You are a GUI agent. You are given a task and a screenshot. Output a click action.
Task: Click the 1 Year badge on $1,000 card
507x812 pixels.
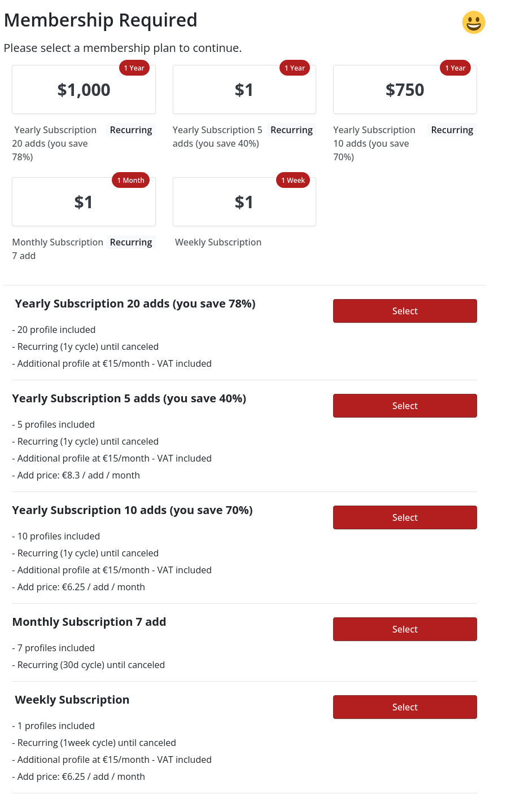click(134, 68)
